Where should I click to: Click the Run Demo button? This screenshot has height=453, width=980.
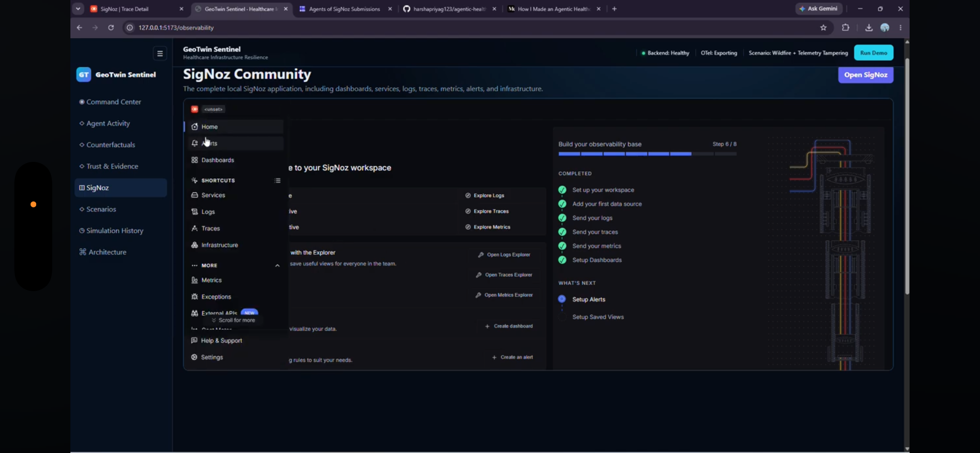873,53
